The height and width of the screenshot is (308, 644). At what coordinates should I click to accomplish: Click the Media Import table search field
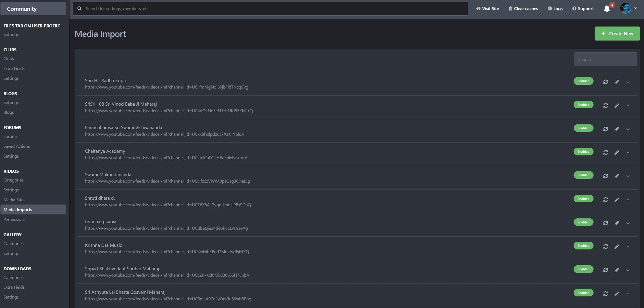pyautogui.click(x=605, y=59)
